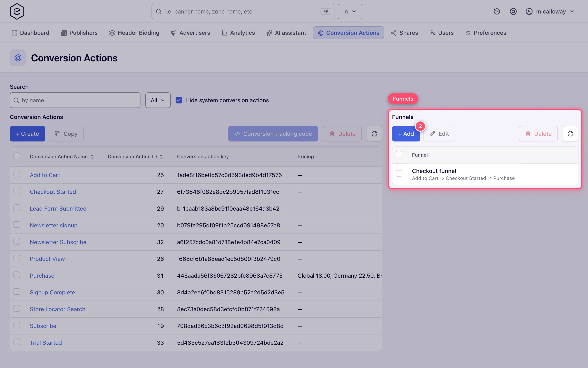Refresh the conversion actions table
Image resolution: width=588 pixels, height=368 pixels.
(374, 134)
